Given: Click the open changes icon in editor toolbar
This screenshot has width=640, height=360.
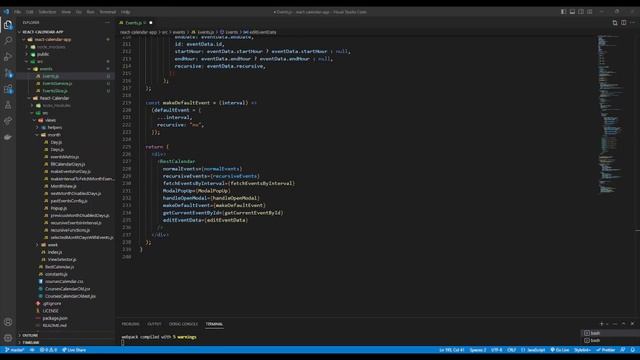Looking at the screenshot, I should click(615, 23).
